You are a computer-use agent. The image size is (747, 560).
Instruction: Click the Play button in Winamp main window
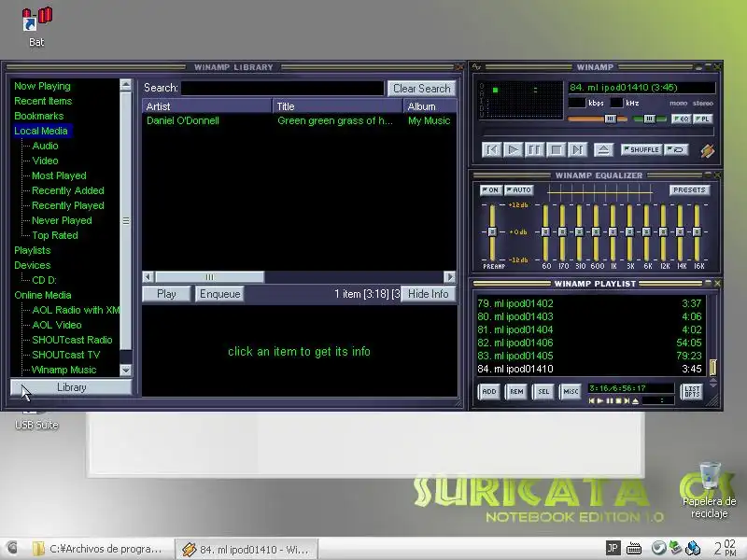click(x=513, y=150)
